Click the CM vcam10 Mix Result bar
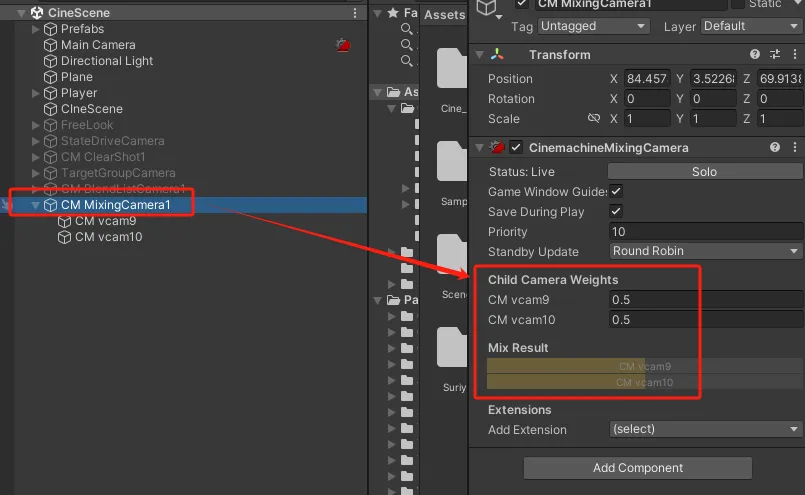The width and height of the screenshot is (805, 495). pos(645,382)
